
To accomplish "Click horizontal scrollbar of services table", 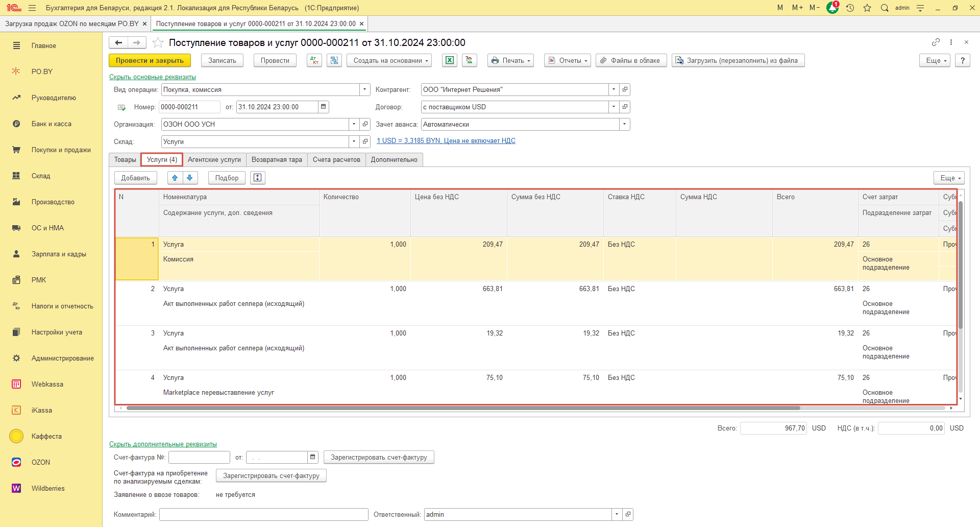I will 463,408.
